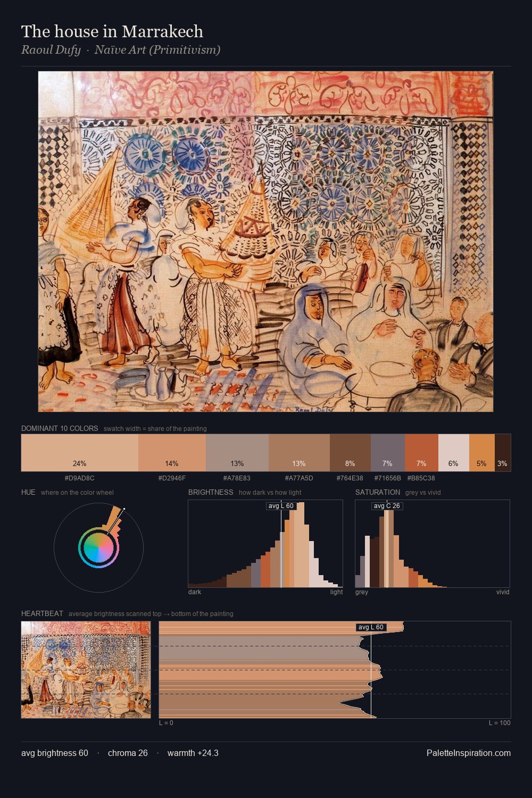Click the 'dark' axis label
The image size is (532, 798).
[x=195, y=592]
